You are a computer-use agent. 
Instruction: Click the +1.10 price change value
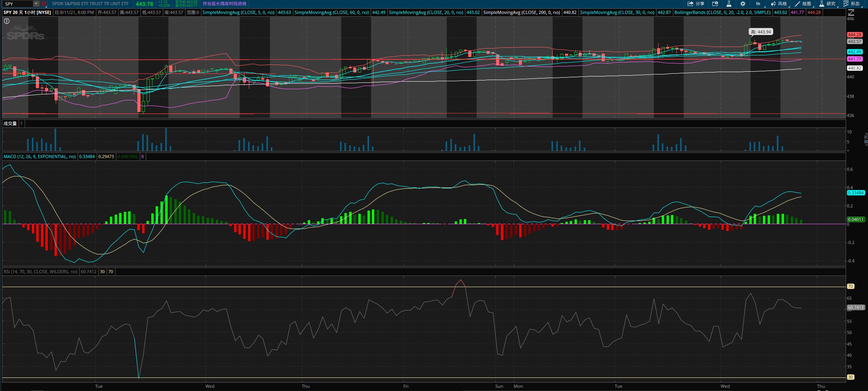click(163, 2)
